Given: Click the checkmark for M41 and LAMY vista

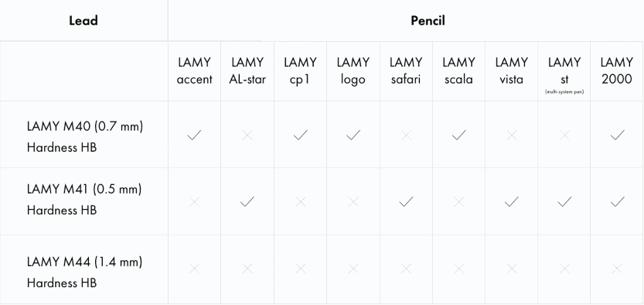Looking at the screenshot, I should point(512,201).
